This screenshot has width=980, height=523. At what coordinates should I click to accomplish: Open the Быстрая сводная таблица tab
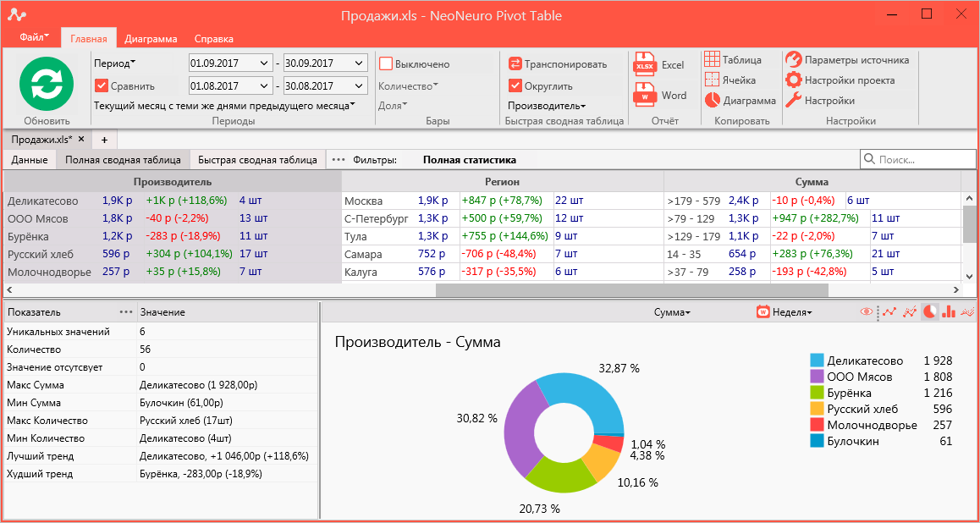click(x=258, y=160)
